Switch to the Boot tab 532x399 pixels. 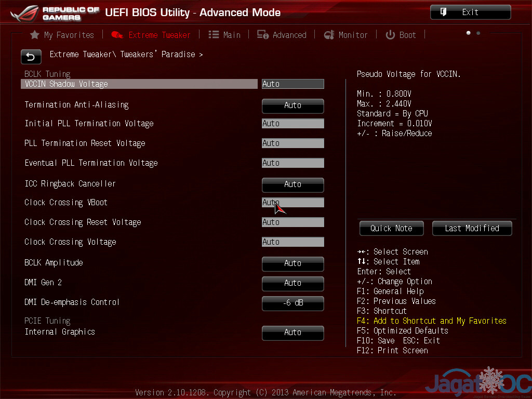[x=401, y=35]
